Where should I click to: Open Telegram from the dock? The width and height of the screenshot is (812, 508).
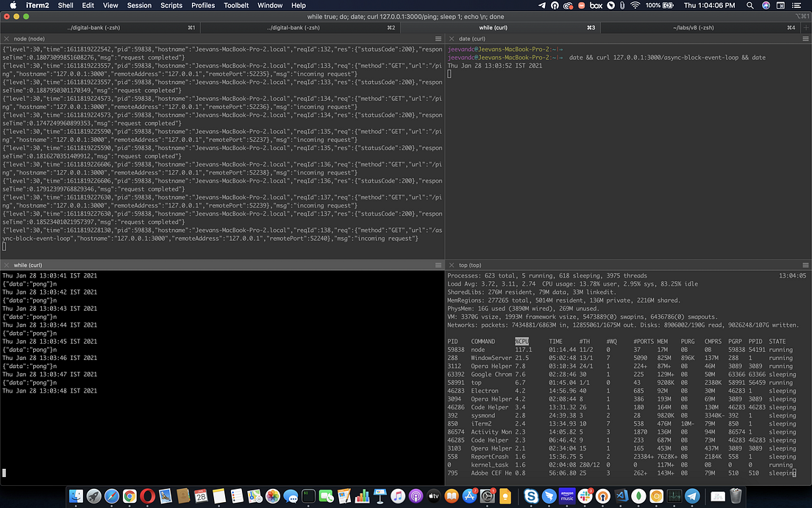point(691,497)
